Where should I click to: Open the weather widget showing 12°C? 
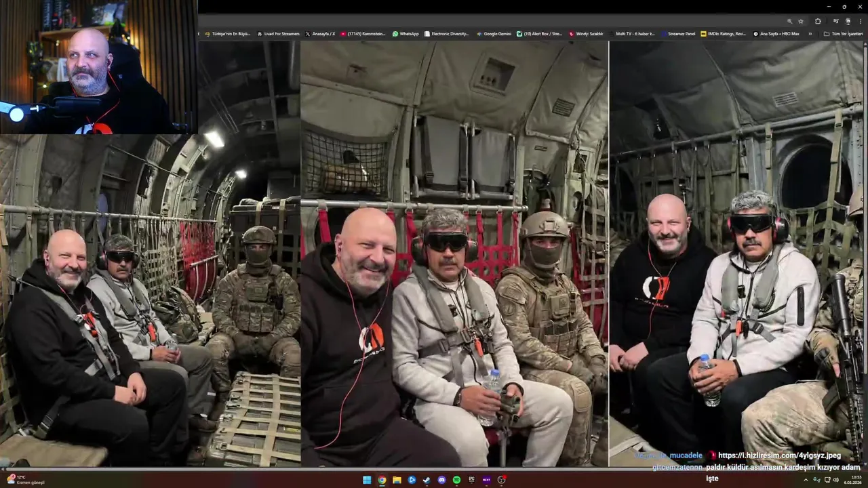click(x=24, y=480)
